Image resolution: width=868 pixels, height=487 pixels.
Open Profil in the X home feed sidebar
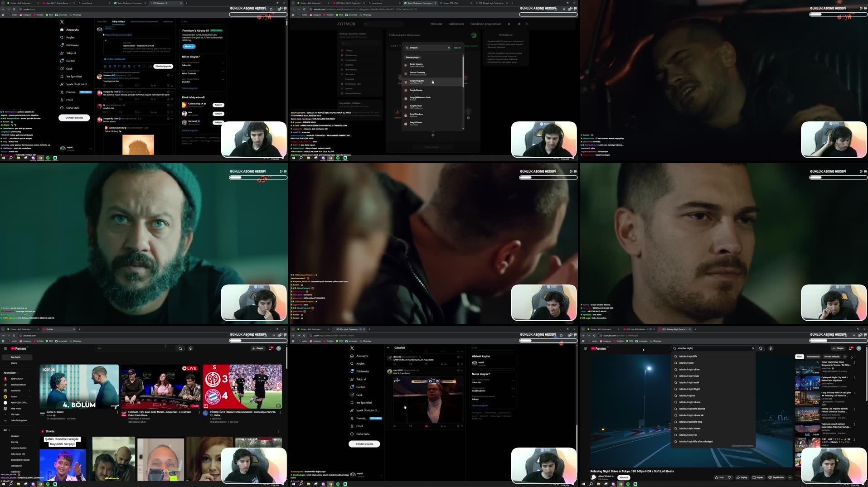[67, 100]
